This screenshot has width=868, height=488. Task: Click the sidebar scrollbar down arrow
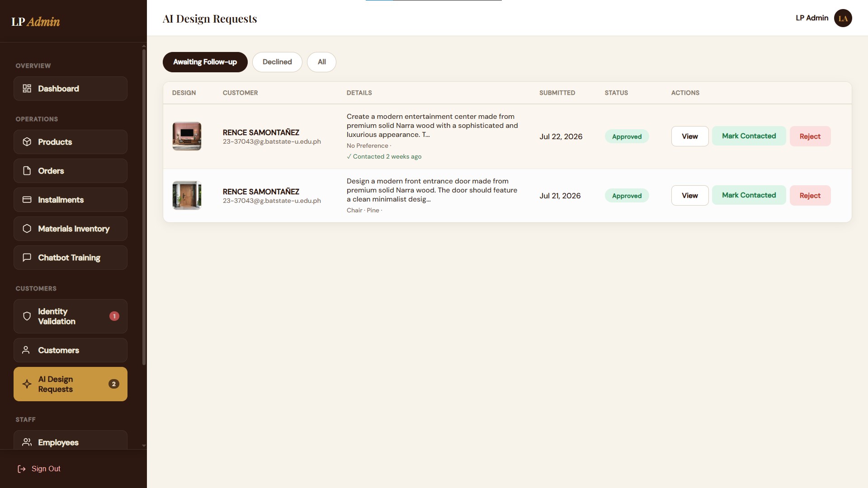point(144,446)
